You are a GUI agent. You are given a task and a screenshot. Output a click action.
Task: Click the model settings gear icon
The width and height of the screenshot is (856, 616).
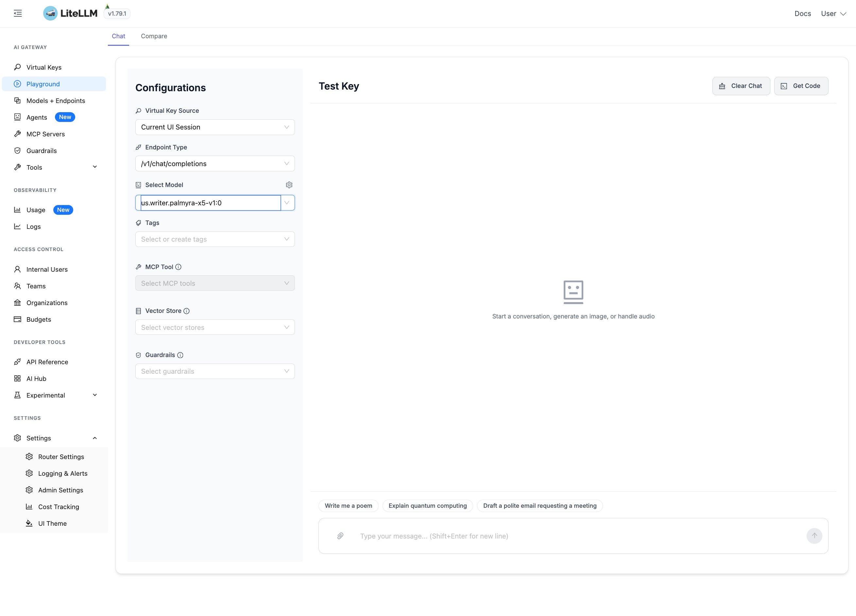(x=289, y=185)
